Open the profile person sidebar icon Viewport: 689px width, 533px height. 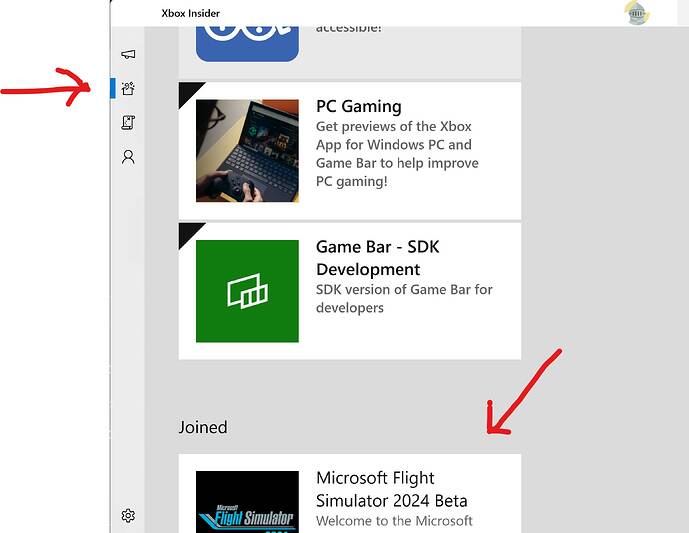(128, 157)
